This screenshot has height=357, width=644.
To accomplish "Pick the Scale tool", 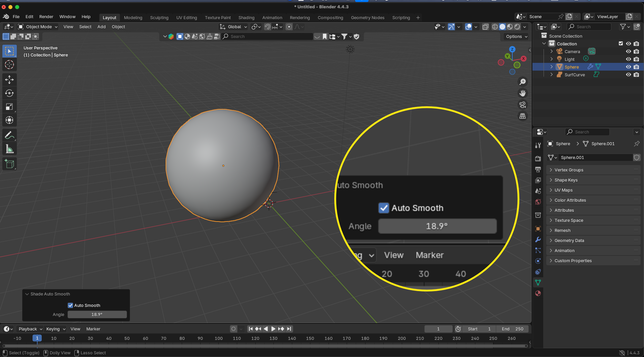I will pyautogui.click(x=9, y=107).
